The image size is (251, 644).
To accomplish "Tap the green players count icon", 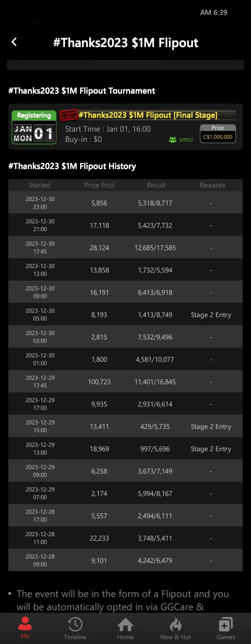I will [173, 140].
